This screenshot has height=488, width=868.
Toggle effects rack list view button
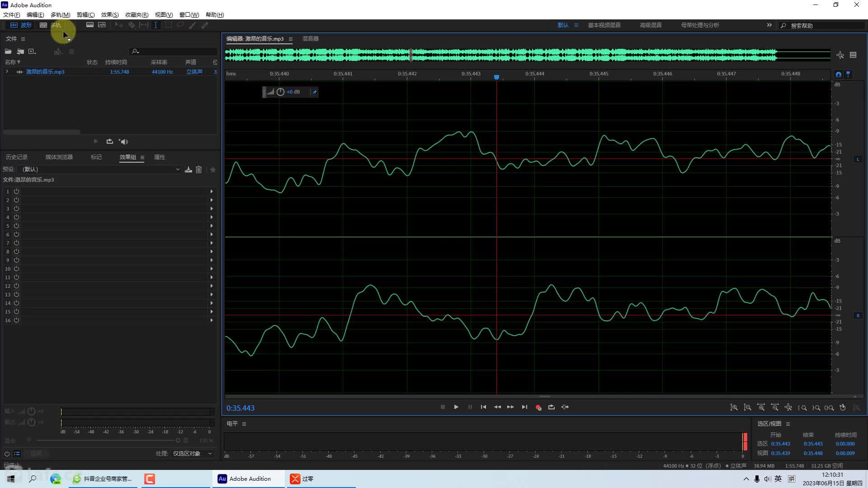[x=17, y=454]
